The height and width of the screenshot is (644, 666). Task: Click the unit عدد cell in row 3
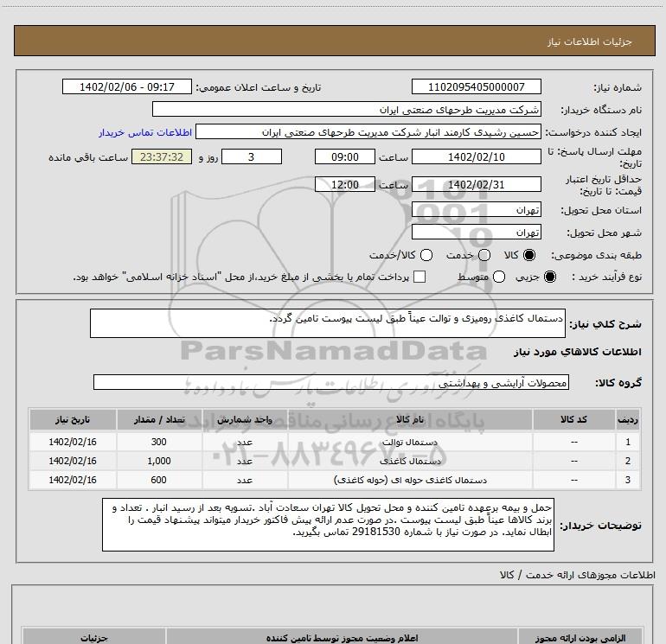tap(245, 480)
